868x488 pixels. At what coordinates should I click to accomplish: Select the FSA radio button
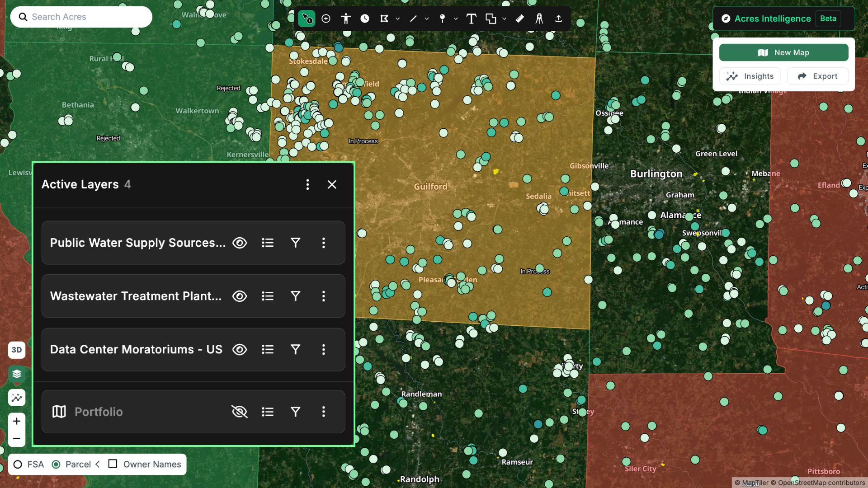coord(18,465)
